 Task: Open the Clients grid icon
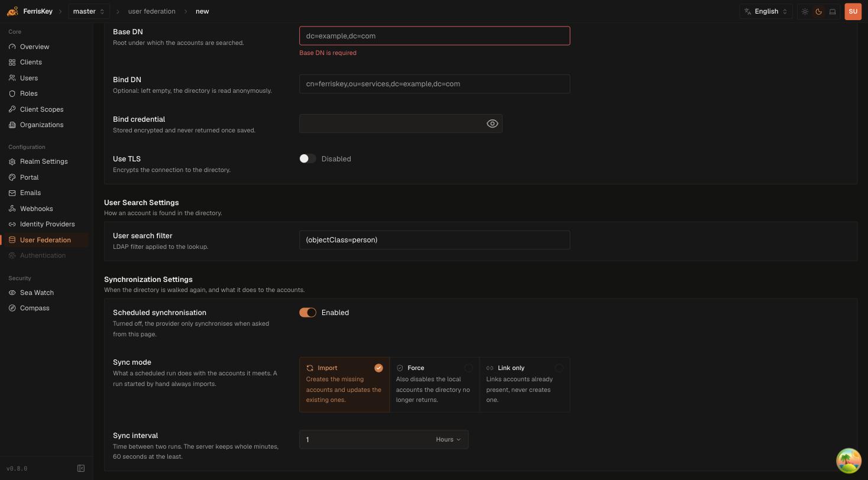click(x=12, y=62)
